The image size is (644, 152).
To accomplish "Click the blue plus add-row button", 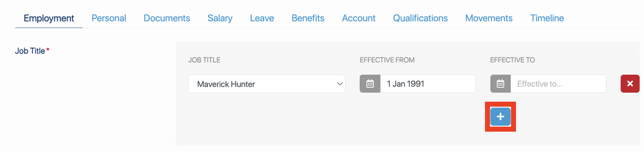I will pos(500,117).
